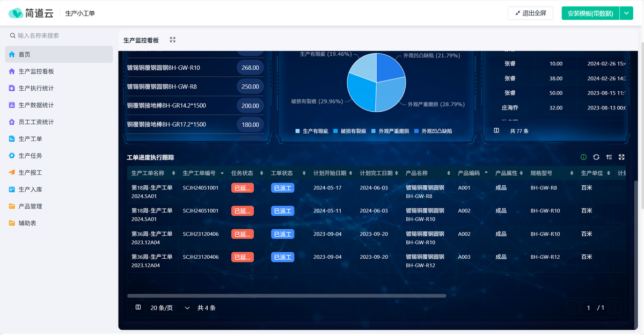Viewport: 644px width, 335px height.
Task: Click the 退出全屏 button
Action: tap(530, 13)
